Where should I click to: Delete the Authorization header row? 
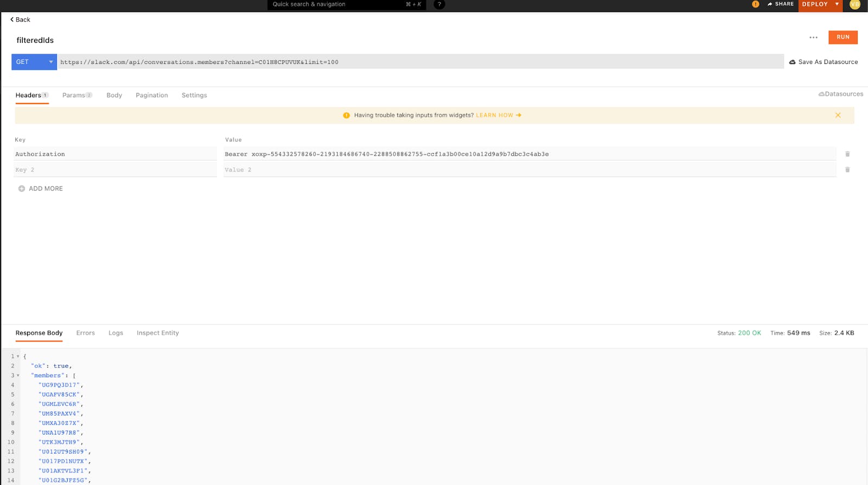(x=847, y=154)
